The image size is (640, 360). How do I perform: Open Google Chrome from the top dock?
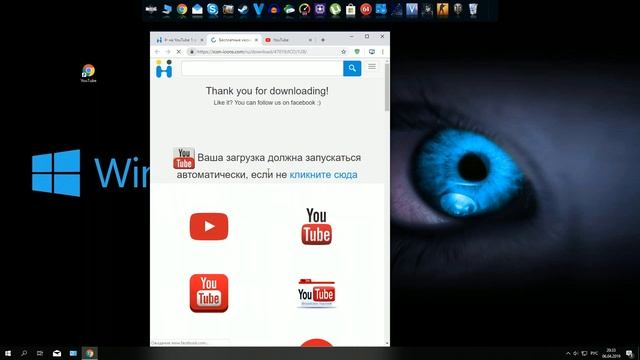[182, 9]
